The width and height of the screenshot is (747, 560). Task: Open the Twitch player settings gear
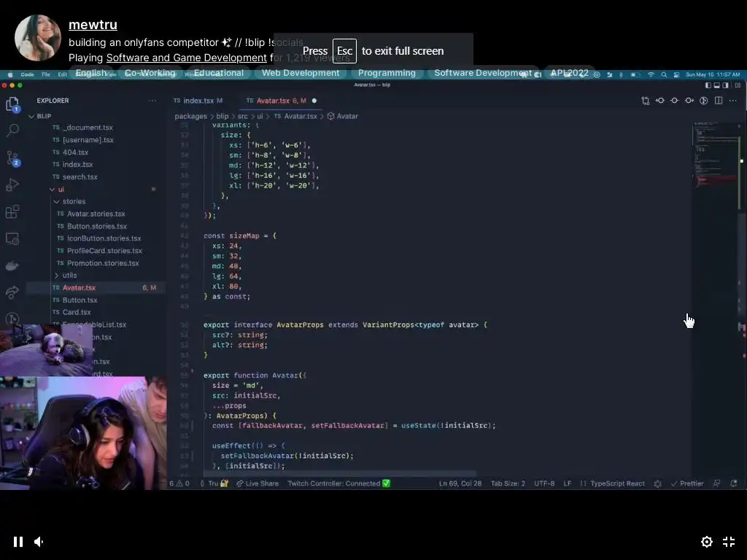click(x=706, y=542)
